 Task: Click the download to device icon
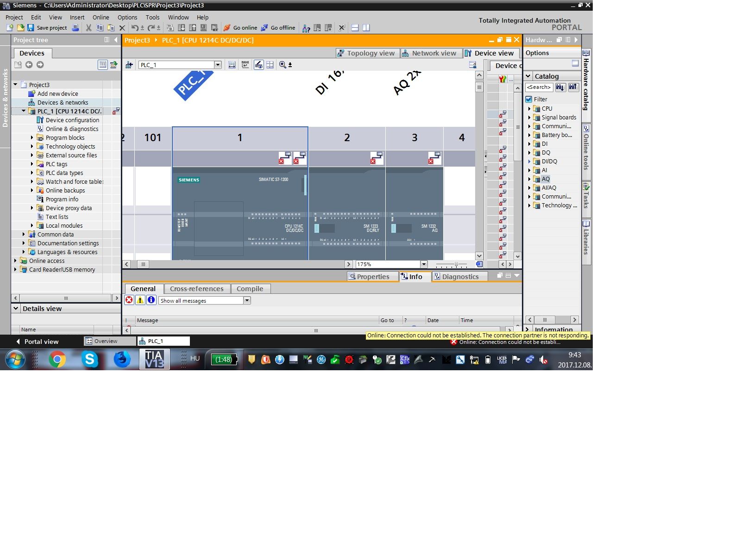click(x=182, y=28)
